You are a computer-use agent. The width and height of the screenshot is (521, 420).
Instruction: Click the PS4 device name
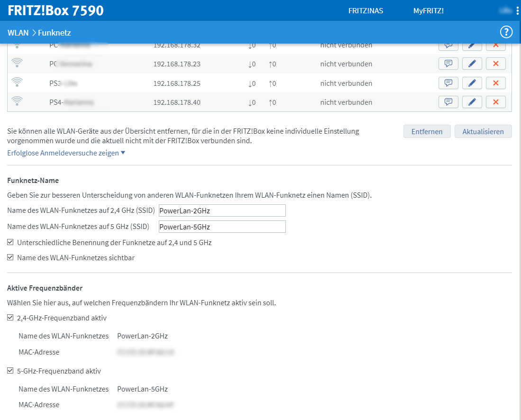pyautogui.click(x=72, y=102)
